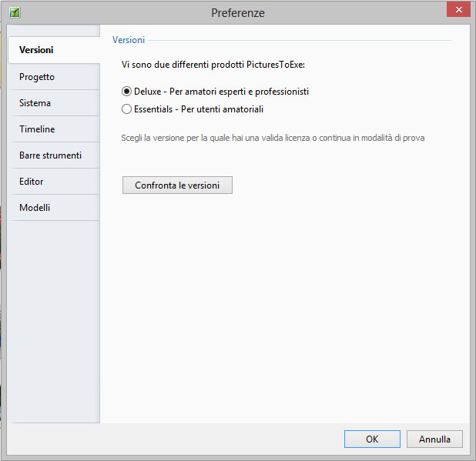Viewport: 476px width, 461px height.
Task: Confirm preferences with the OK button
Action: [372, 439]
